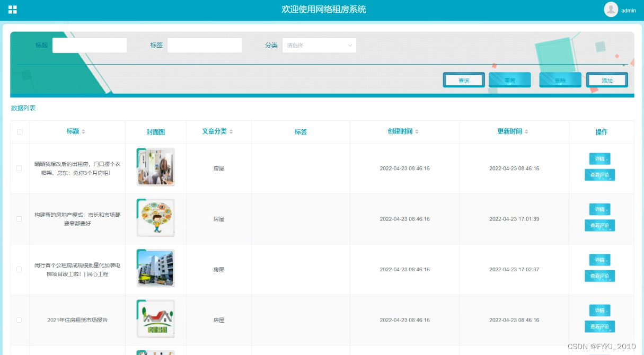Check the row for 闵行首个公租房

20,270
